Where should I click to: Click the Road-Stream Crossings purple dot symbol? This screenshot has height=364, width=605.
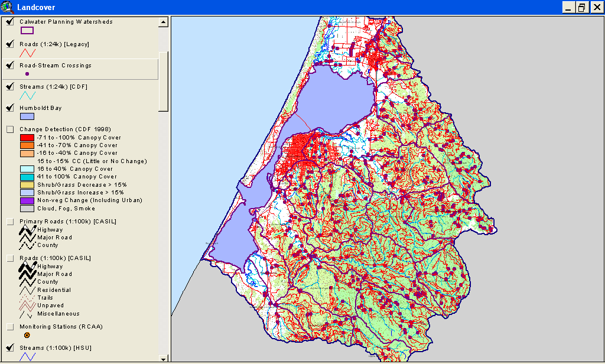click(27, 74)
